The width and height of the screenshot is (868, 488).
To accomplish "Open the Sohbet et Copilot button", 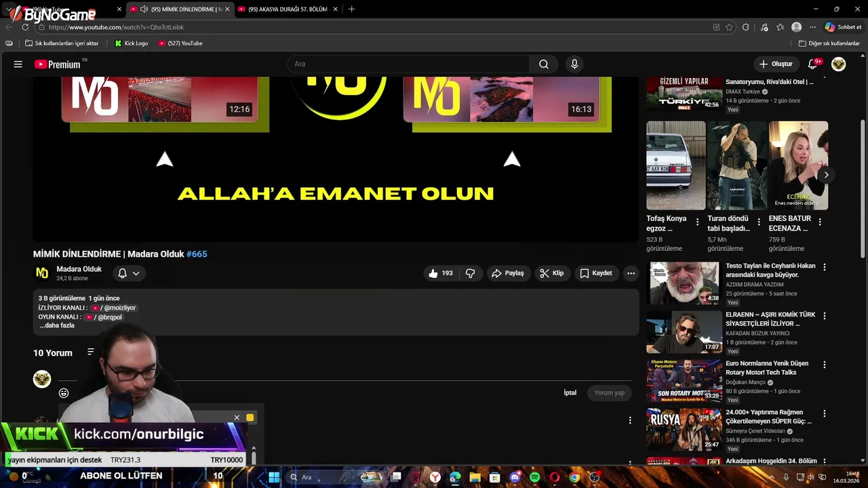I will point(843,27).
